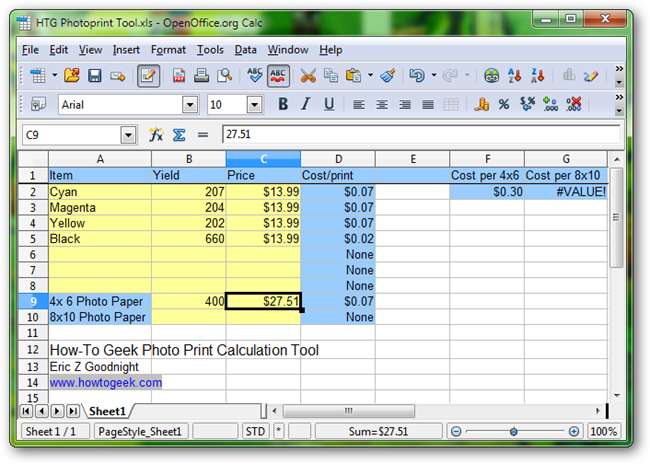Expand the font size dropdown

click(254, 104)
